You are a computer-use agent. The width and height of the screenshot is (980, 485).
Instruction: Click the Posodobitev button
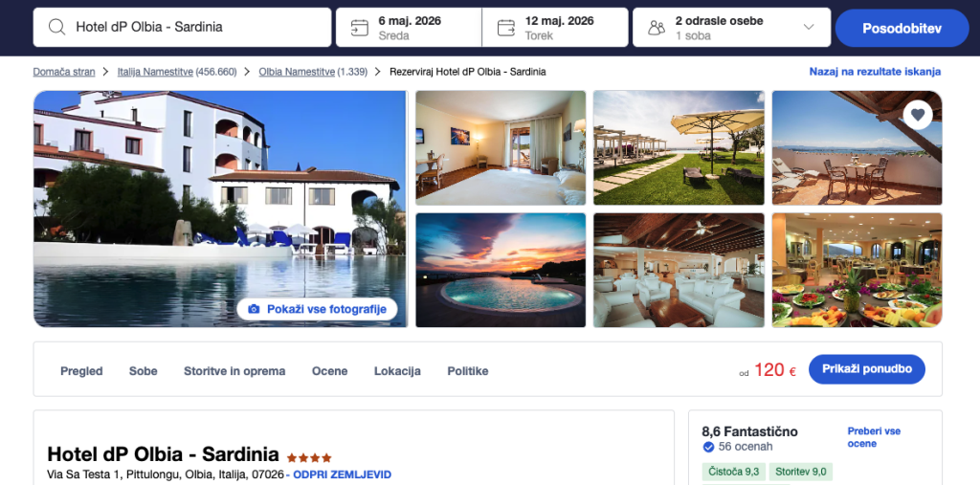(x=902, y=28)
